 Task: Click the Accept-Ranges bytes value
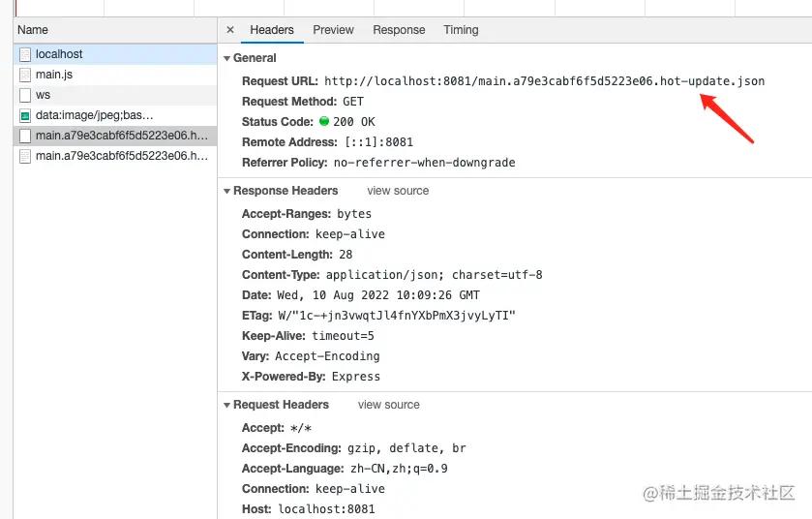354,214
